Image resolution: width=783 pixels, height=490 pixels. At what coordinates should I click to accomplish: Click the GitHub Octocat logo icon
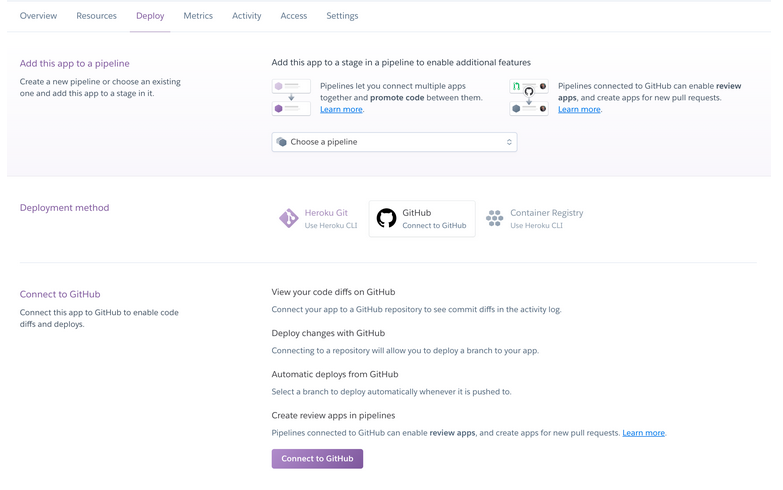click(x=386, y=218)
